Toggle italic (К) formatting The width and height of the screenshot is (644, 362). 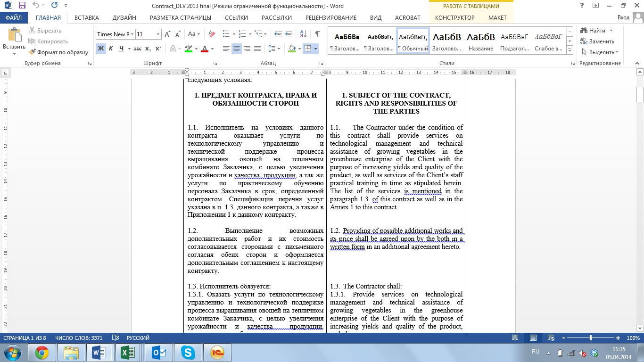tap(111, 49)
